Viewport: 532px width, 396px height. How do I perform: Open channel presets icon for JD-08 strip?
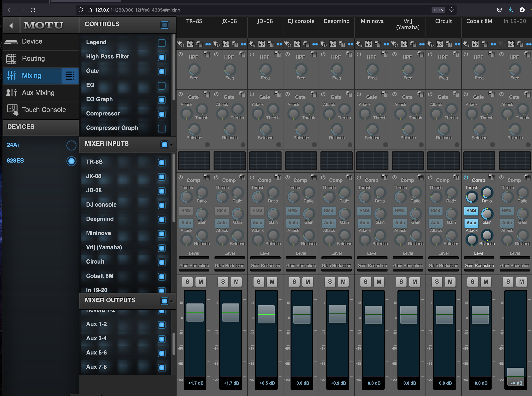tap(271, 44)
